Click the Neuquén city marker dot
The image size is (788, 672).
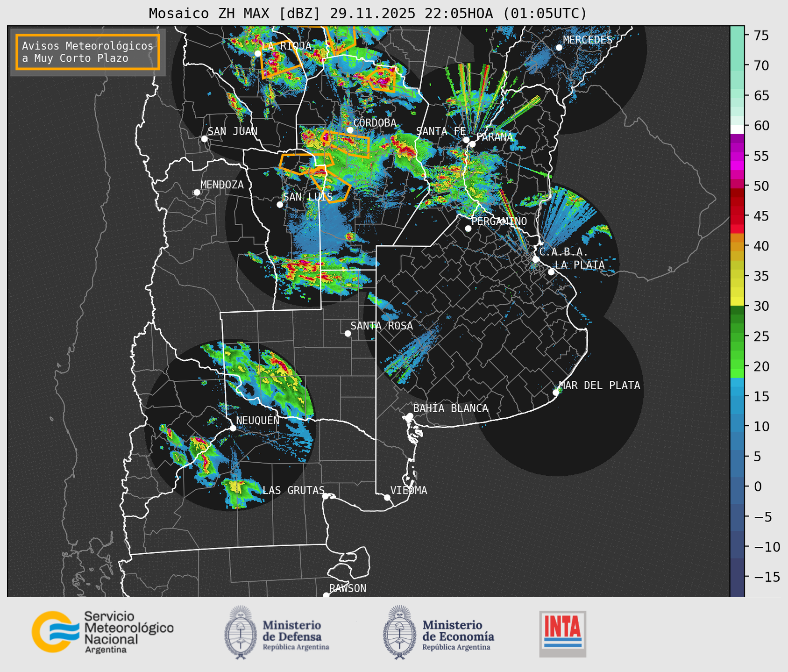233,428
